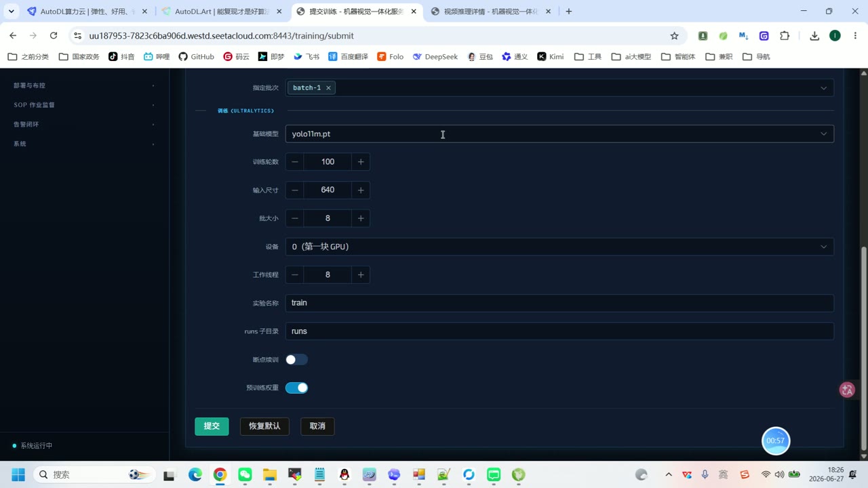868x488 pixels.
Task: Open a new browser tab
Action: [x=568, y=12]
